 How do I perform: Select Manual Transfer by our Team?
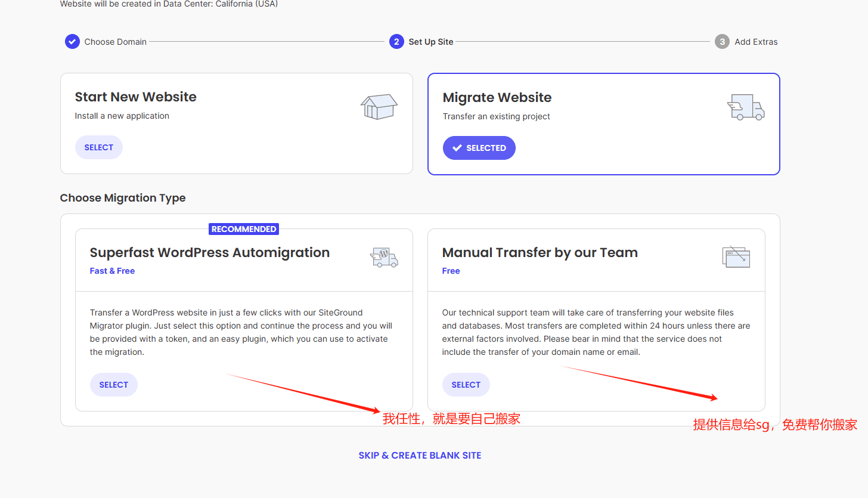coord(466,385)
